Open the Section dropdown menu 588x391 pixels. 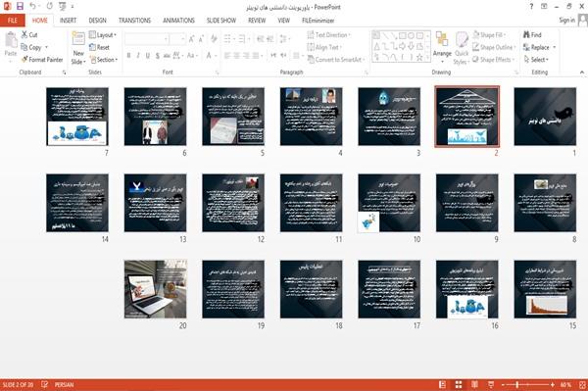tap(104, 60)
